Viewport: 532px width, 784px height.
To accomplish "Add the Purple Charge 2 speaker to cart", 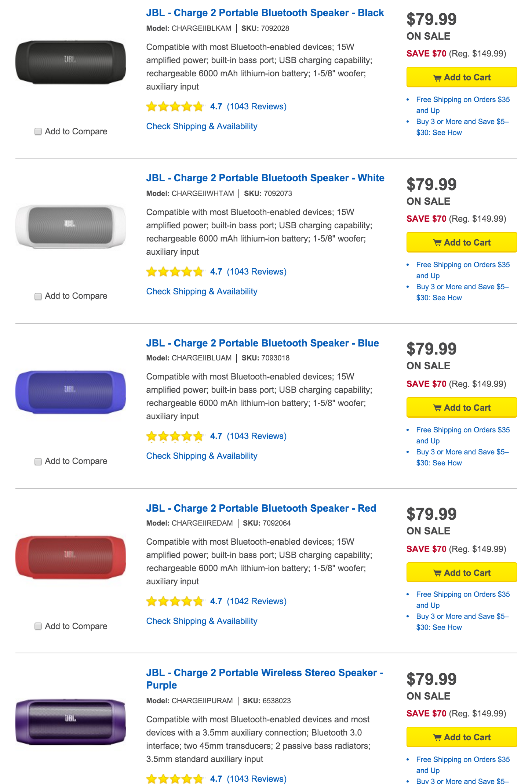I will pos(462,737).
